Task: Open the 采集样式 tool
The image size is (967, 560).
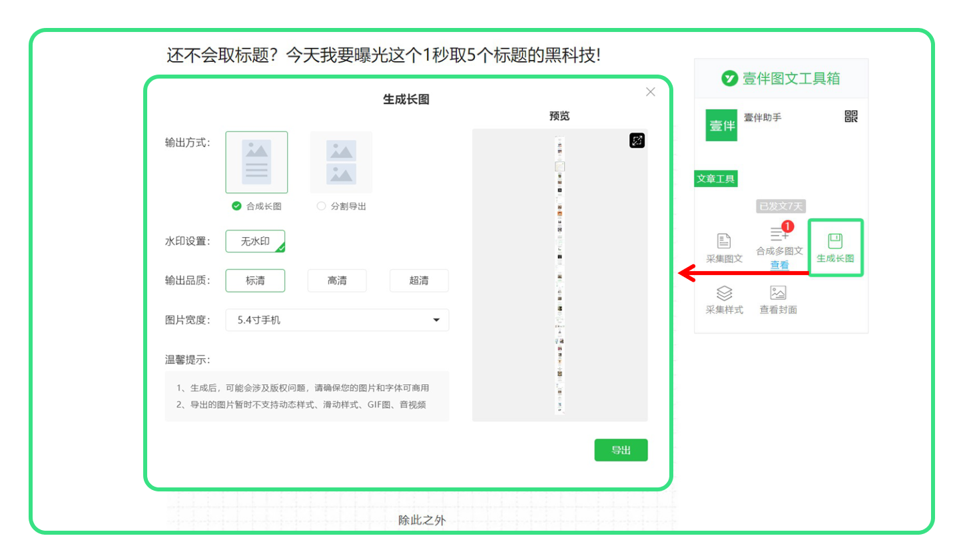Action: pyautogui.click(x=724, y=300)
